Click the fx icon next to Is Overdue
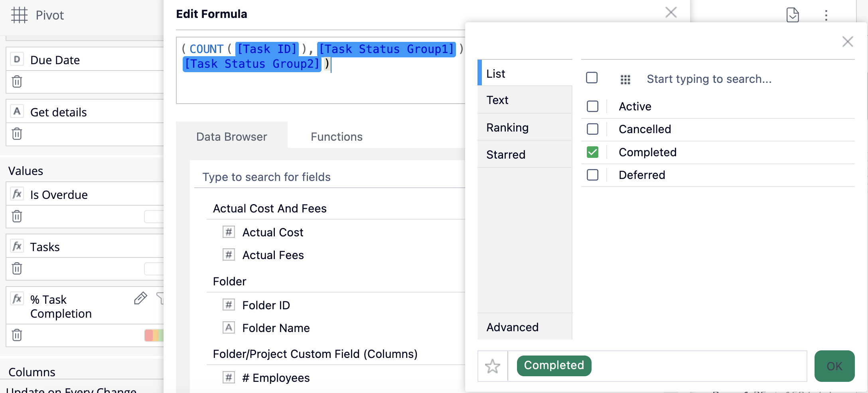868x393 pixels. pos(17,194)
